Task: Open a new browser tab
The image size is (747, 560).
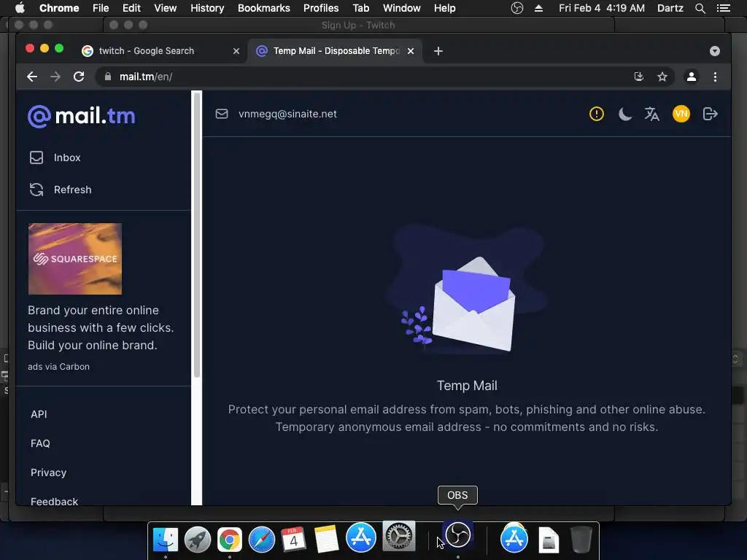Action: point(438,51)
